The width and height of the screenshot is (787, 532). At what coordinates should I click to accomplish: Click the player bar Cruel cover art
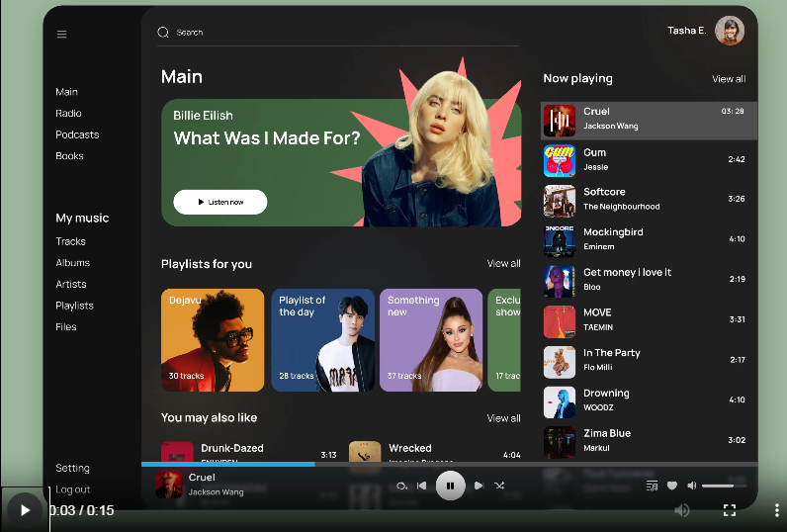169,485
